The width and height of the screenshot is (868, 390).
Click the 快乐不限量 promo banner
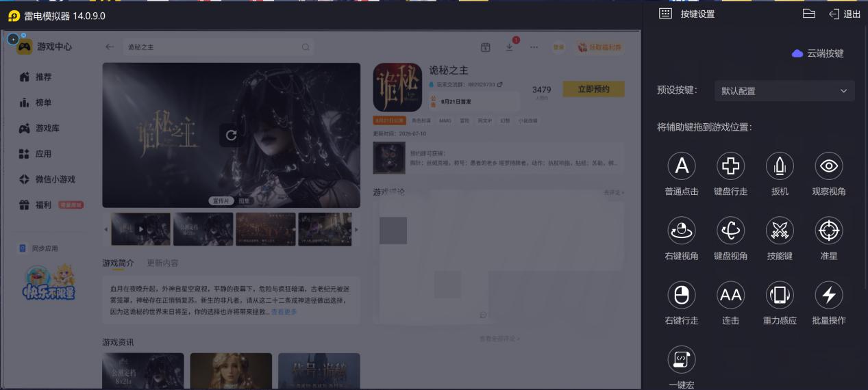pos(48,282)
